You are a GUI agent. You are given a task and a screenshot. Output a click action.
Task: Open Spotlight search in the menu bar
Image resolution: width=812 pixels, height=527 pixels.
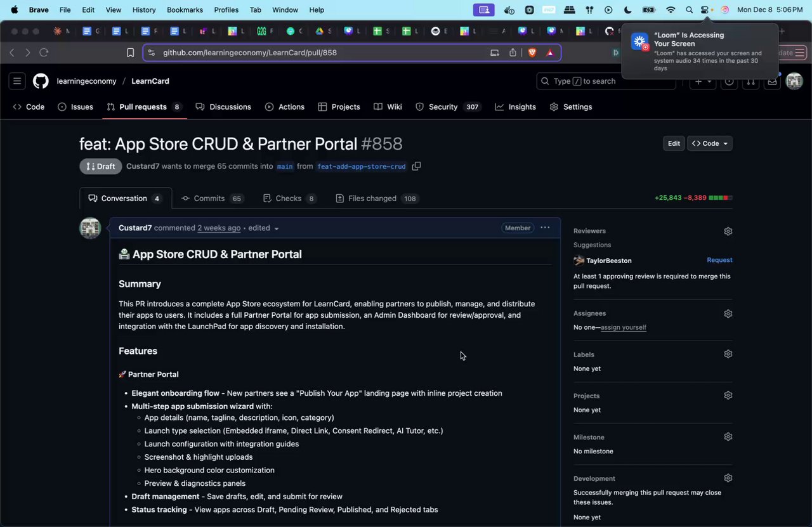click(689, 10)
